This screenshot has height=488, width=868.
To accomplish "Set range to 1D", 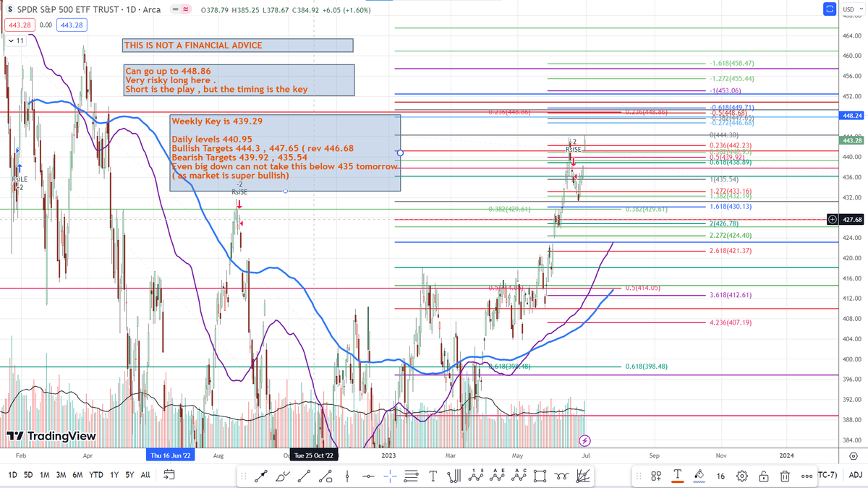I will pos(12,475).
